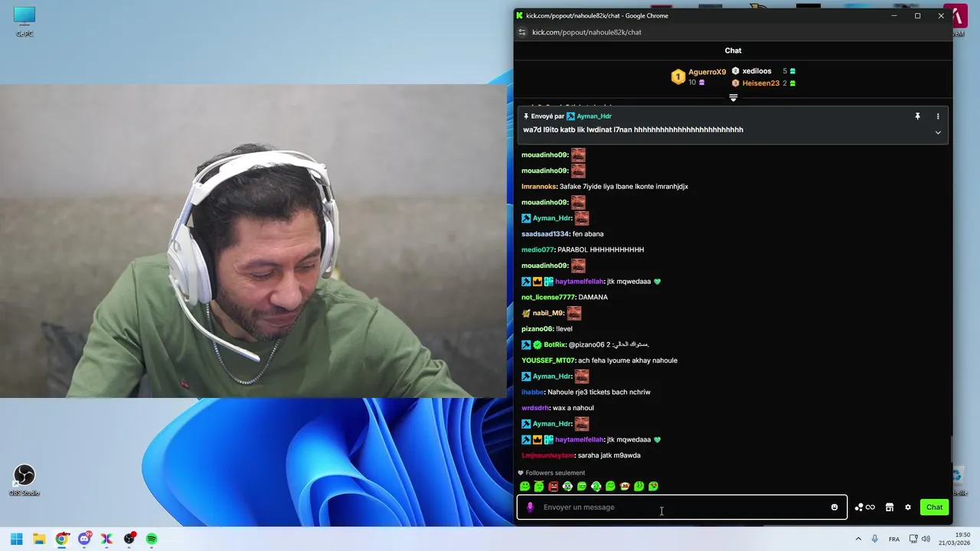Open Discord from the taskbar
This screenshot has width=980, height=551.
(x=84, y=539)
